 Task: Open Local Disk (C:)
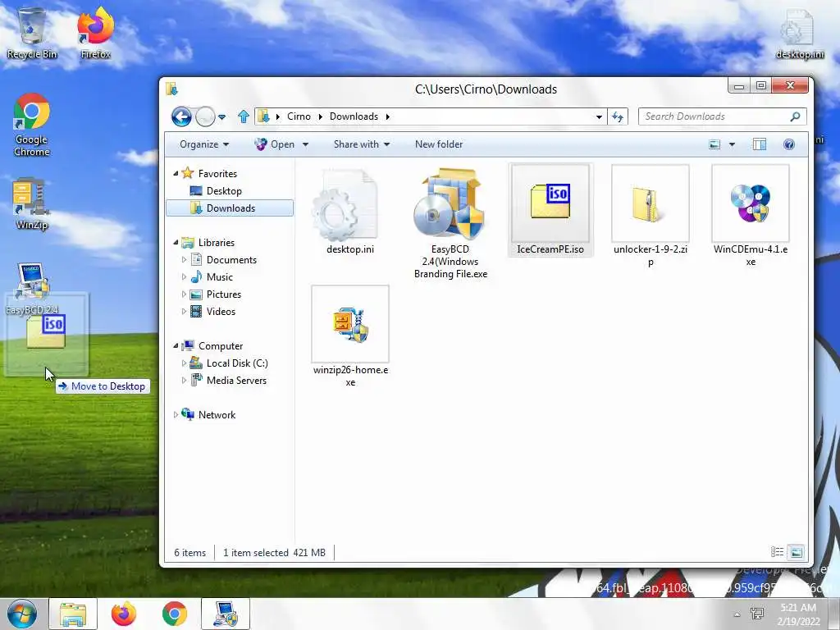(x=237, y=363)
